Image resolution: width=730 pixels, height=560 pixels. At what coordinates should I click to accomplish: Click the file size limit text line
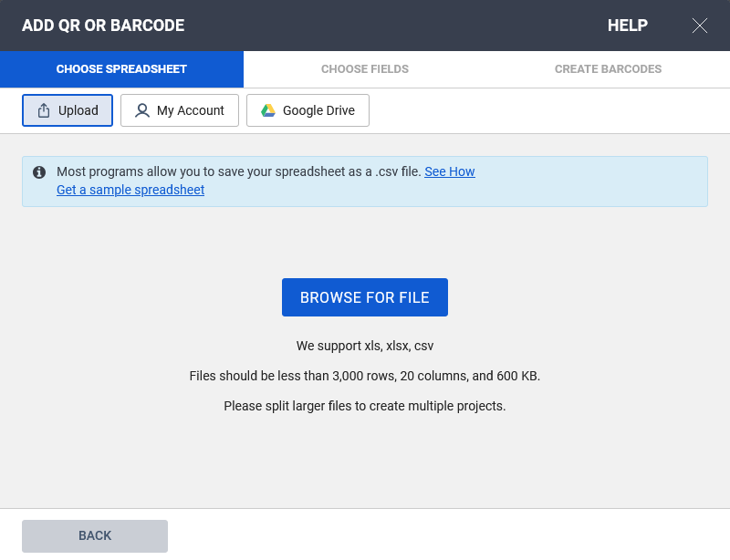(x=365, y=376)
